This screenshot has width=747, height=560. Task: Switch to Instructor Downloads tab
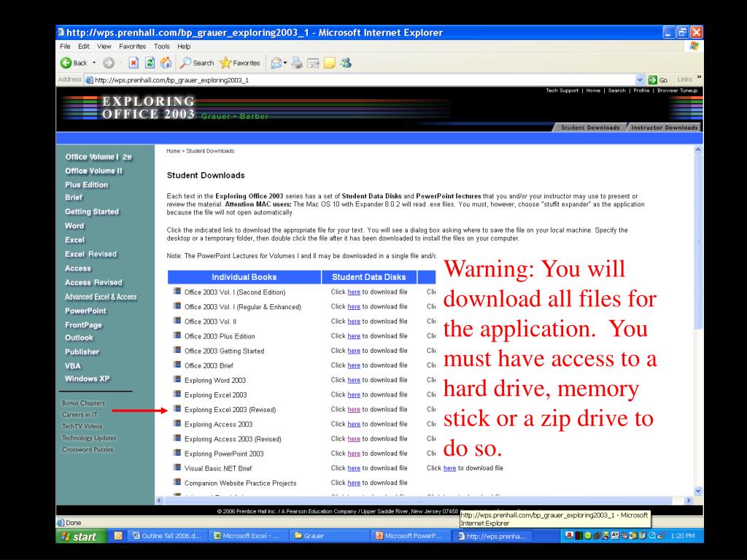click(664, 127)
